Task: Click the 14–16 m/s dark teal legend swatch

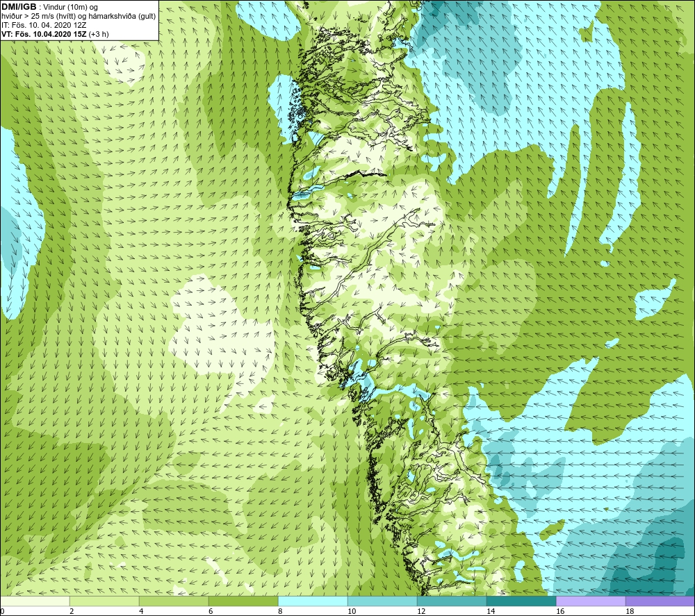Action: click(521, 601)
